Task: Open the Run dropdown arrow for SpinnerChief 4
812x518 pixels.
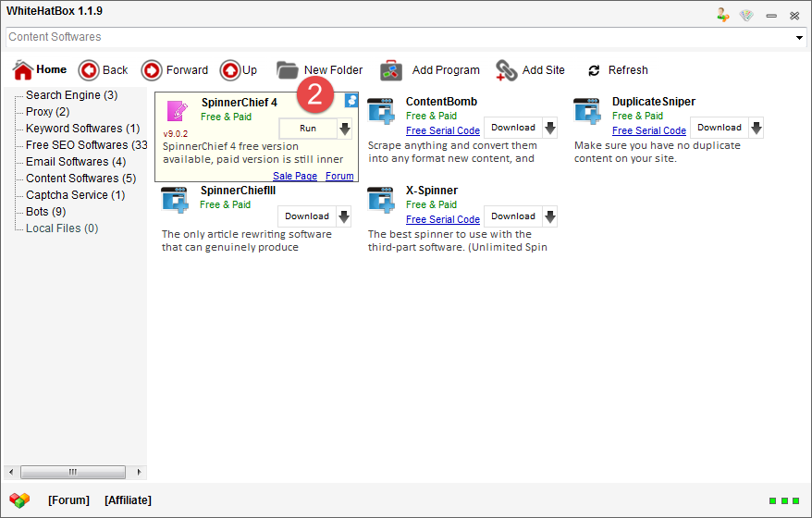Action: pos(344,129)
